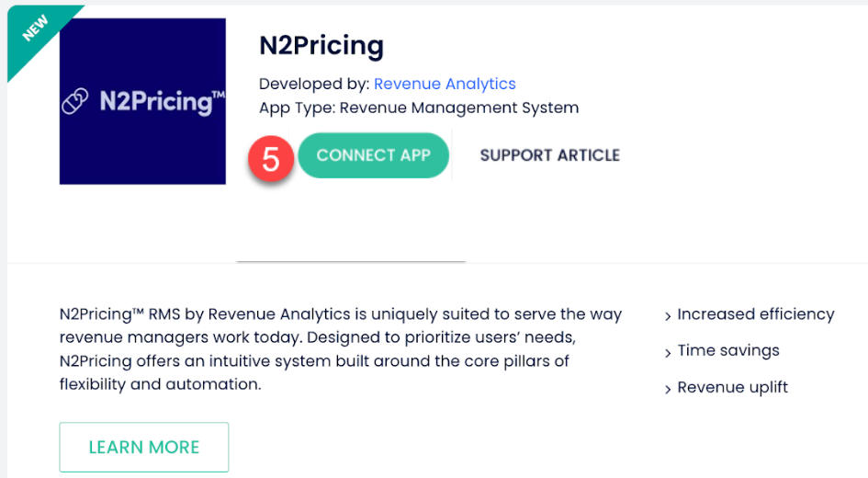Expand the chevron beside Time savings
Viewport: 868px width, 478px height.
coord(668,352)
